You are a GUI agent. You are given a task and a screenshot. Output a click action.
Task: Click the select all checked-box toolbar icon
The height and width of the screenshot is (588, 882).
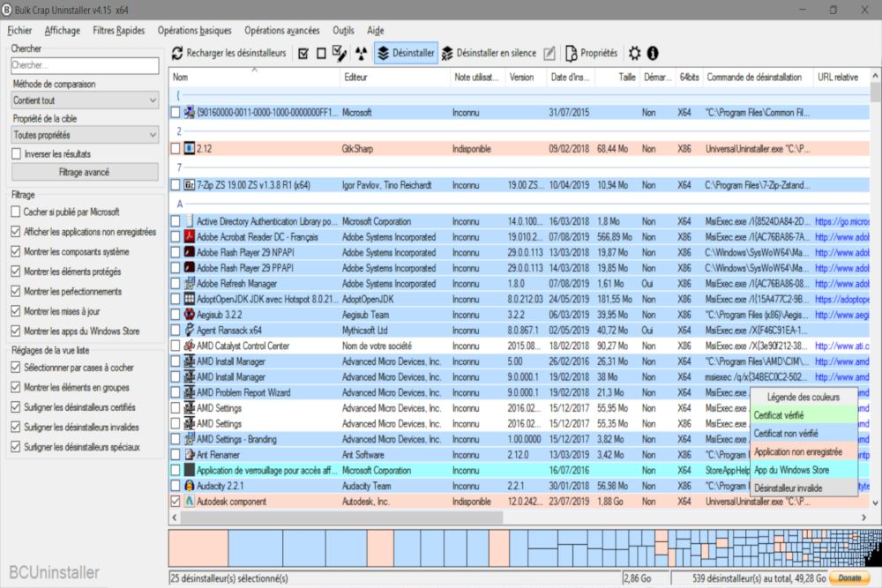click(303, 54)
